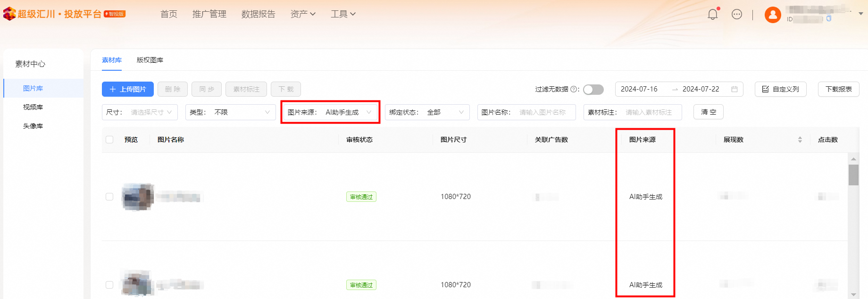
Task: Click the 素材标注 button
Action: (246, 89)
